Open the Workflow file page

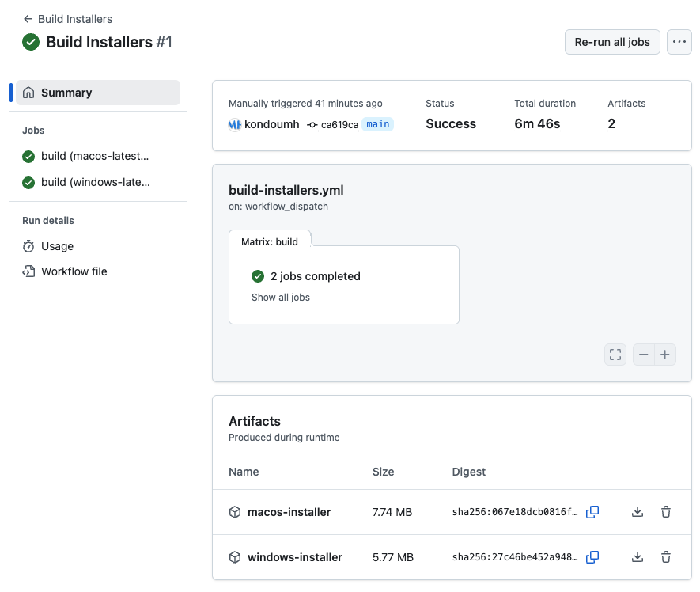point(74,271)
